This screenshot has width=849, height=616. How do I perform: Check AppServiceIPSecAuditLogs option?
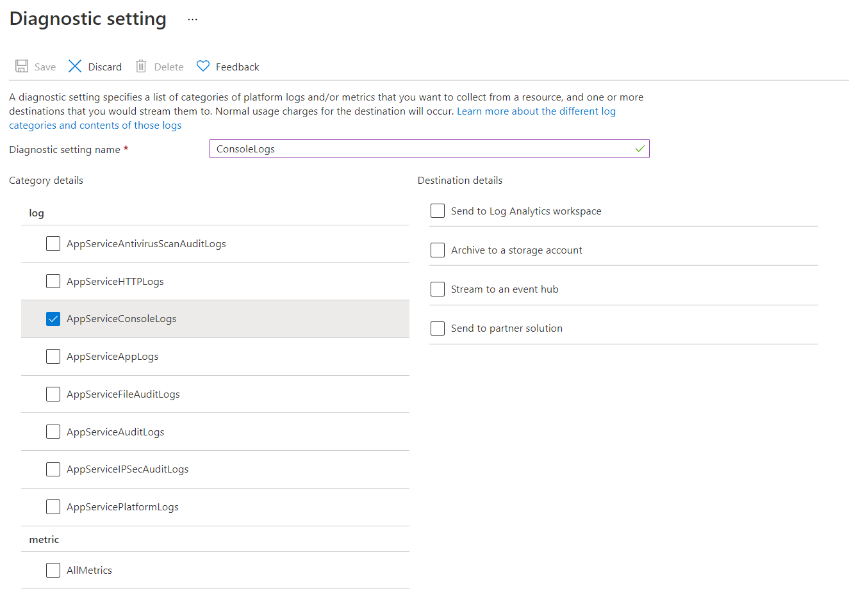click(x=53, y=469)
